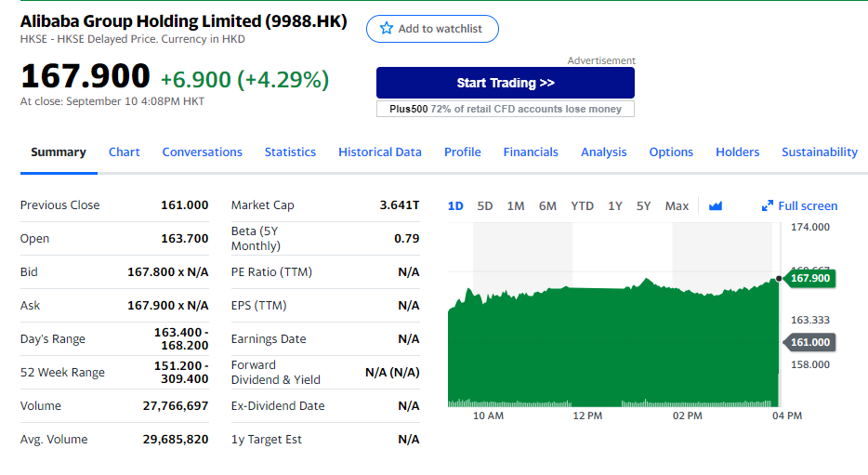Switch to the Financials tab
The height and width of the screenshot is (475, 868).
coord(531,152)
